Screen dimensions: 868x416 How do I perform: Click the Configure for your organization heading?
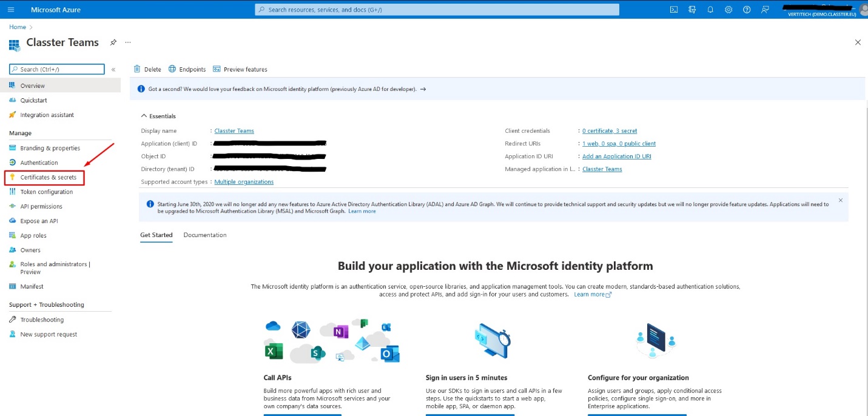click(x=638, y=378)
